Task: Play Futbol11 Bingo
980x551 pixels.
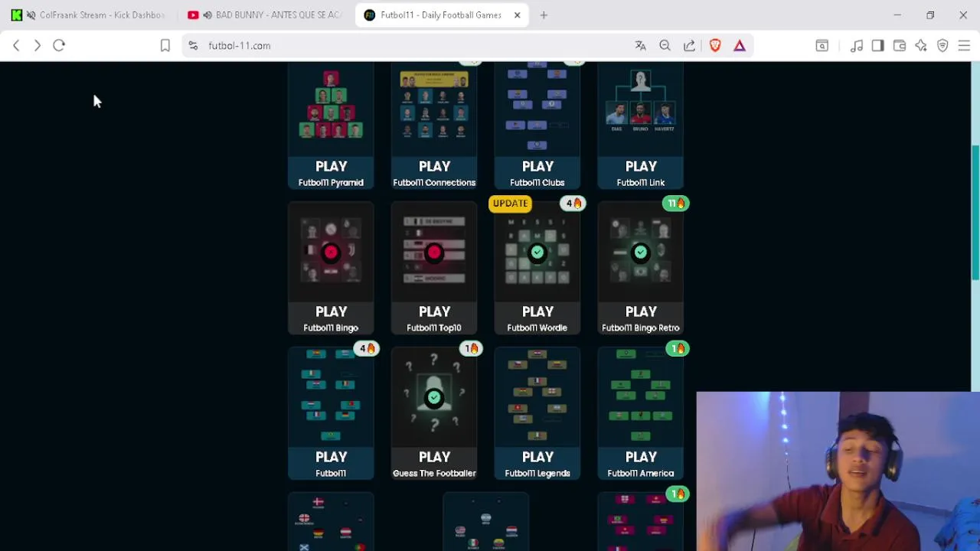Action: (x=331, y=318)
